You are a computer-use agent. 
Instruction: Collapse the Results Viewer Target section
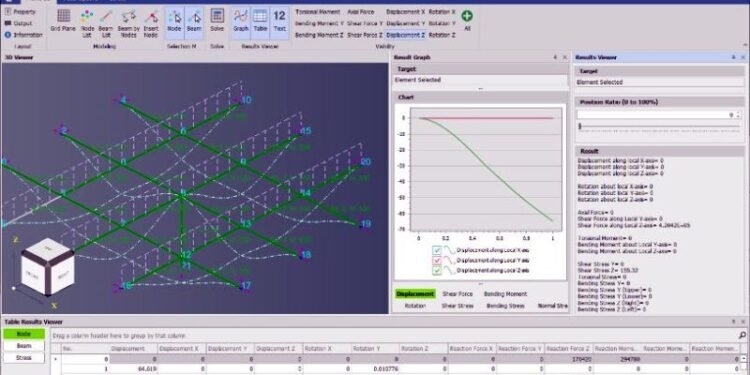click(x=660, y=71)
